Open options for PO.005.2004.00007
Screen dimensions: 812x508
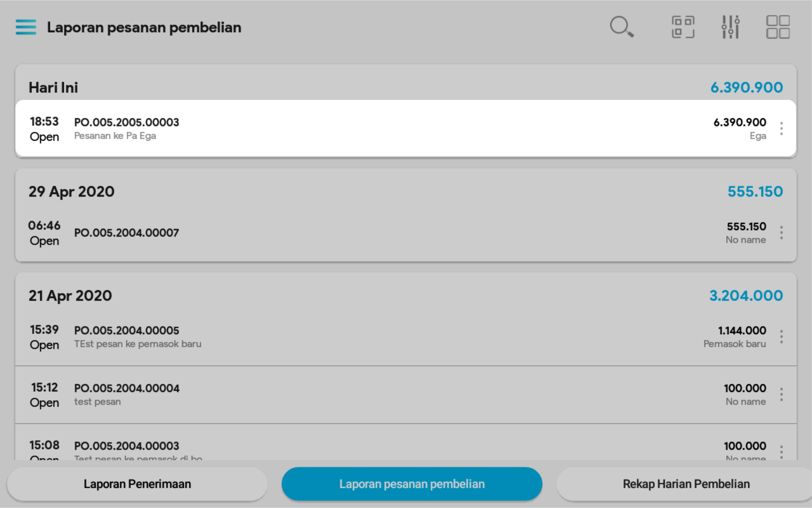point(782,232)
